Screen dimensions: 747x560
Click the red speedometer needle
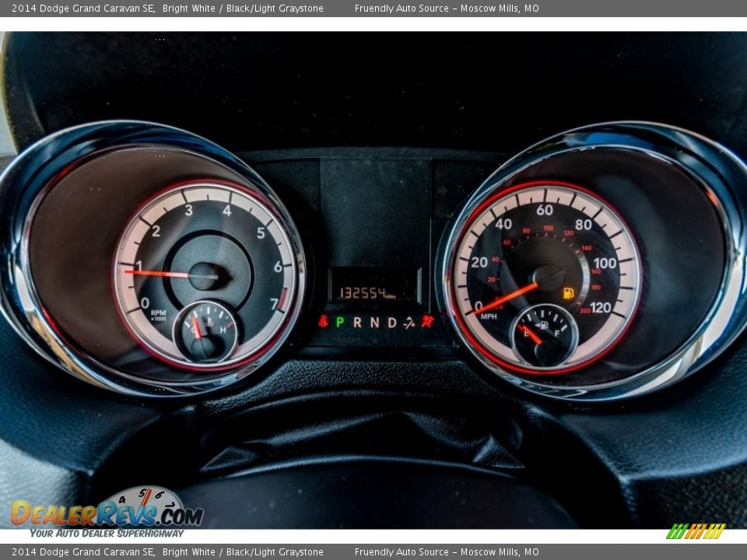506,299
